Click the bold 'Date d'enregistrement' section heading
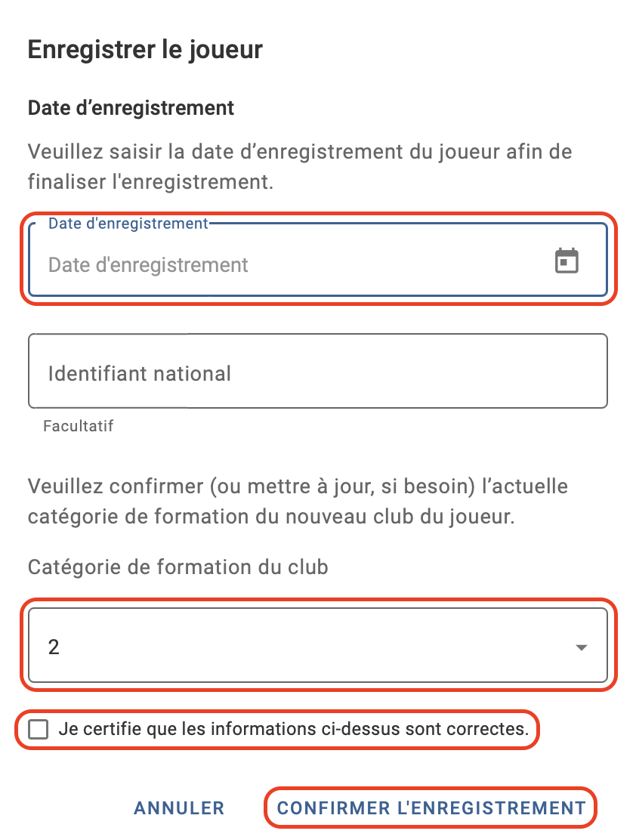This screenshot has width=636, height=840. pyautogui.click(x=131, y=108)
